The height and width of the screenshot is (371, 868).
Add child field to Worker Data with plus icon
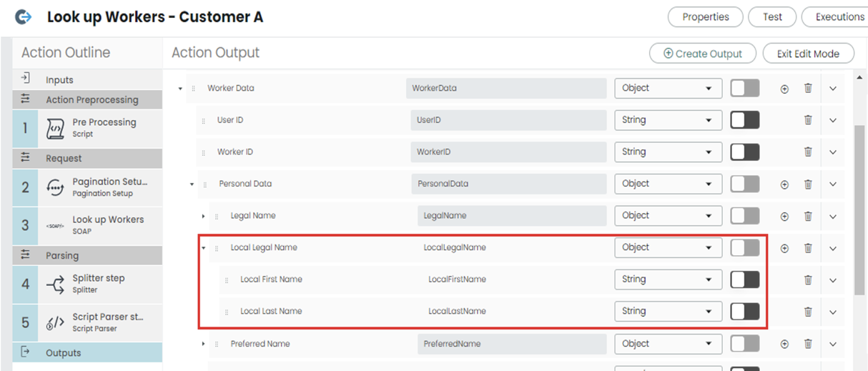tap(784, 89)
